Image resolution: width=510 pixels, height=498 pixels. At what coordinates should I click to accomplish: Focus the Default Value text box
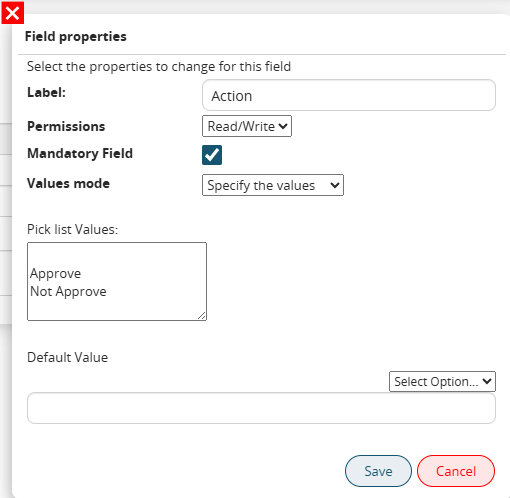coord(261,408)
